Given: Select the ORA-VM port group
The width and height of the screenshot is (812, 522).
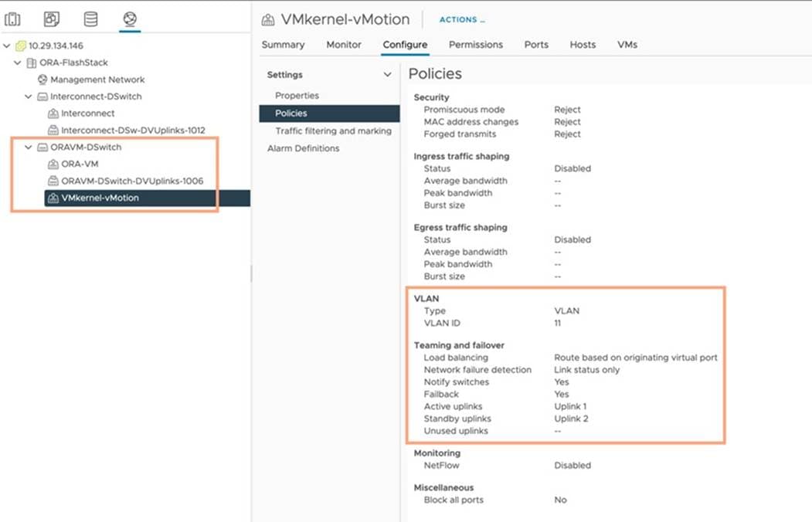Looking at the screenshot, I should tap(80, 164).
